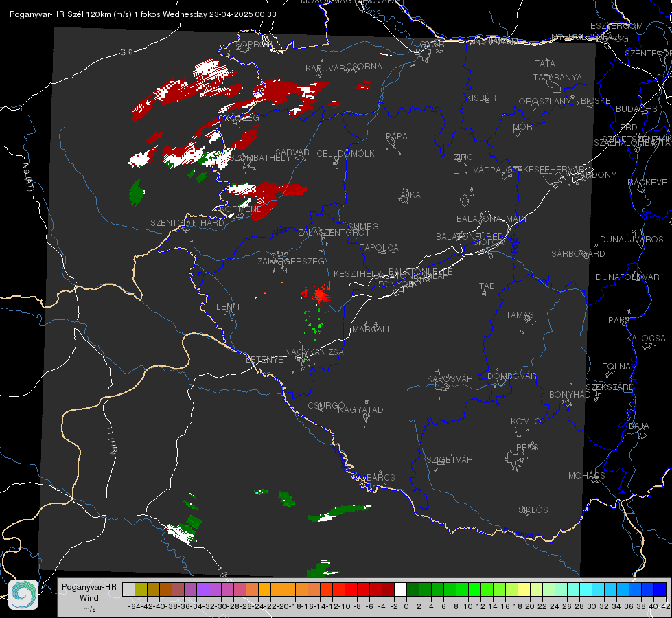Image resolution: width=672 pixels, height=618 pixels.
Task: Click the '-10' value on the legend scale
Action: pyautogui.click(x=345, y=606)
